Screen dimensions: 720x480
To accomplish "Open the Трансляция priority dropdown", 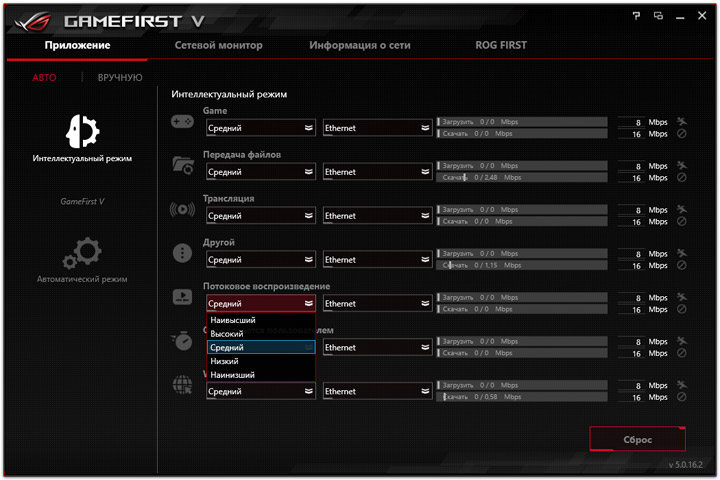I will point(260,215).
